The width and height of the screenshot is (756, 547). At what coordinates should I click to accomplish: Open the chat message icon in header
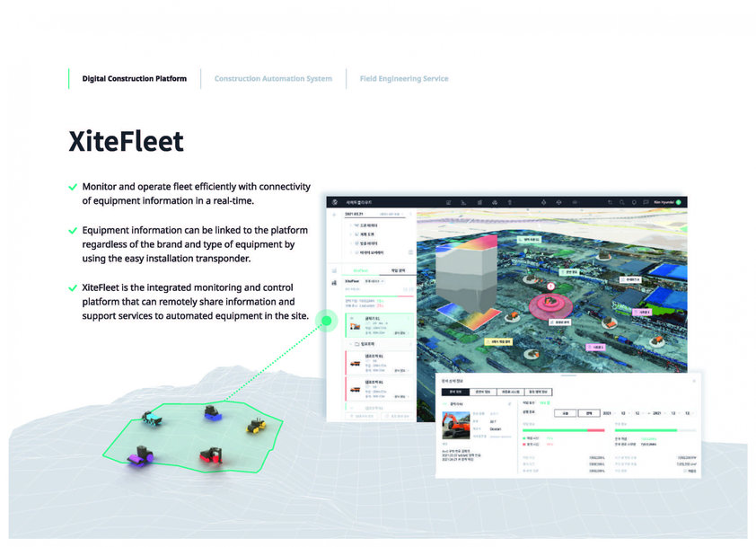click(645, 203)
